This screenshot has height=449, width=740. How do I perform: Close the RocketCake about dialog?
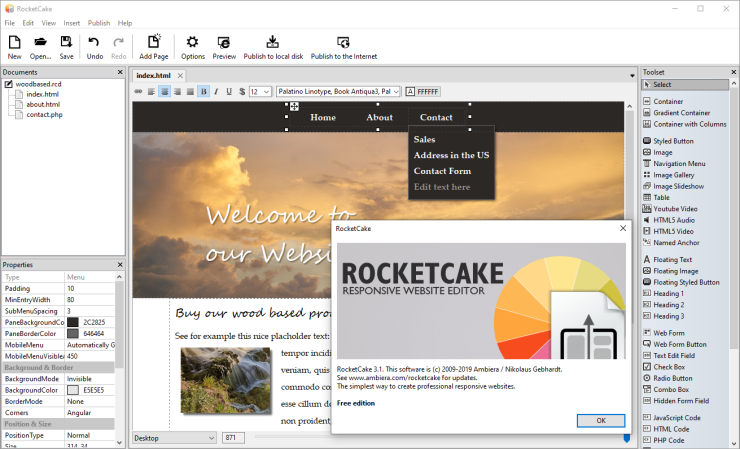pyautogui.click(x=623, y=229)
